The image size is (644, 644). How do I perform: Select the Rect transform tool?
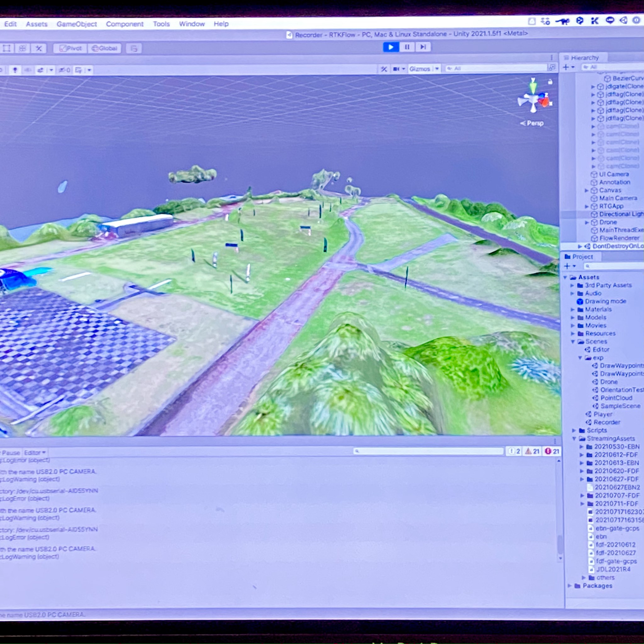click(7, 48)
